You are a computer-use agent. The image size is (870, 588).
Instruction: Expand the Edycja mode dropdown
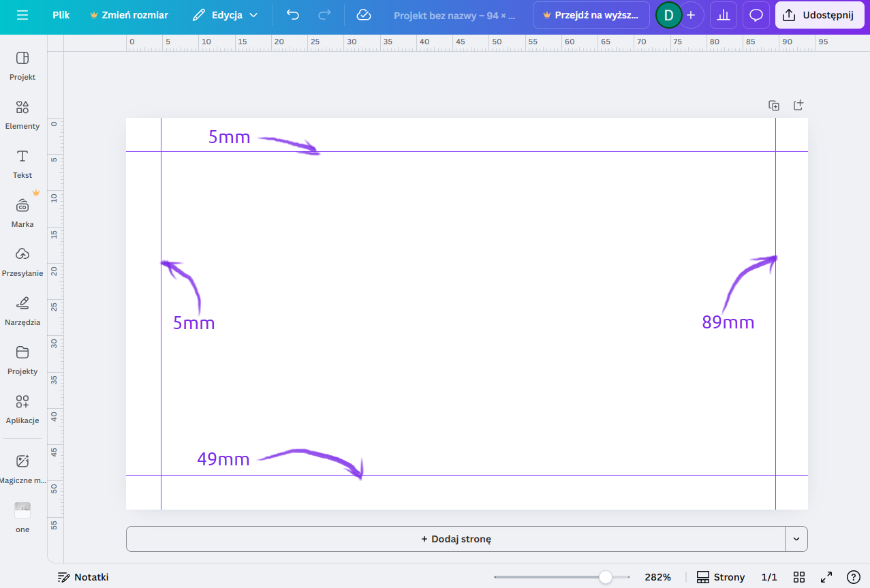coord(225,15)
